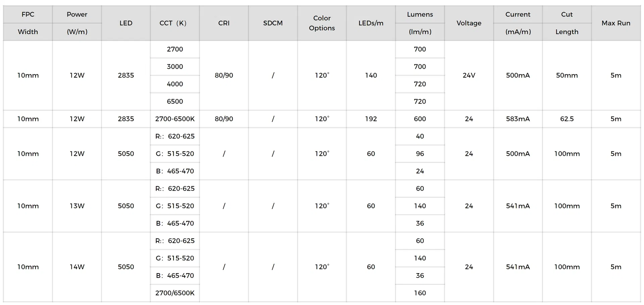The image size is (644, 305).
Task: Click the 160 lumens value
Action: [x=420, y=293]
